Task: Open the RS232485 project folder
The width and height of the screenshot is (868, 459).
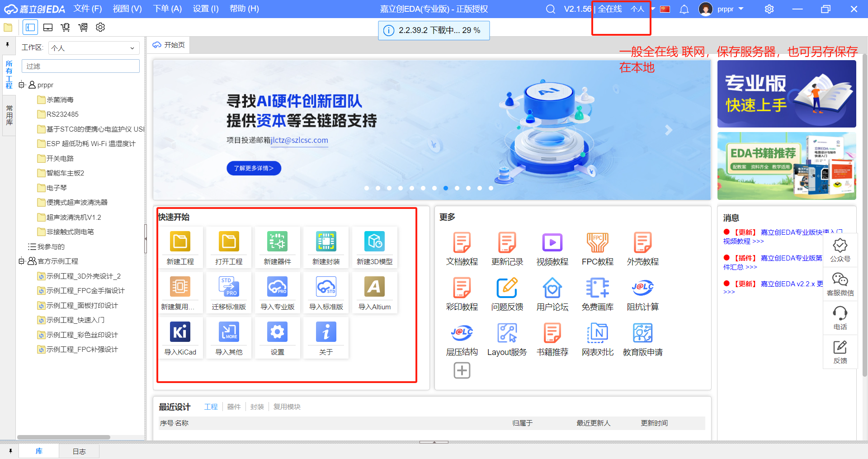Action: click(x=62, y=114)
